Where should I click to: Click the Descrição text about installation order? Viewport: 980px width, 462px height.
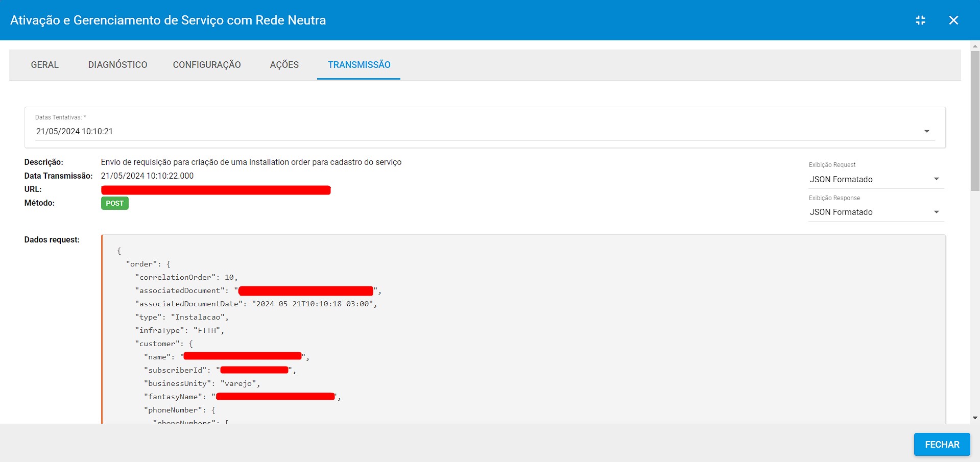[251, 162]
